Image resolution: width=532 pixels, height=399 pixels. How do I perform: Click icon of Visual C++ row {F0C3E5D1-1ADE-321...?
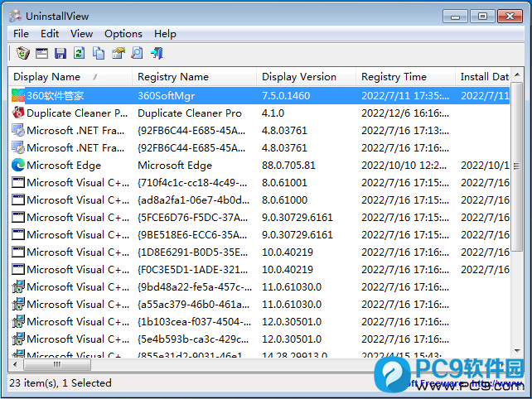tap(18, 269)
